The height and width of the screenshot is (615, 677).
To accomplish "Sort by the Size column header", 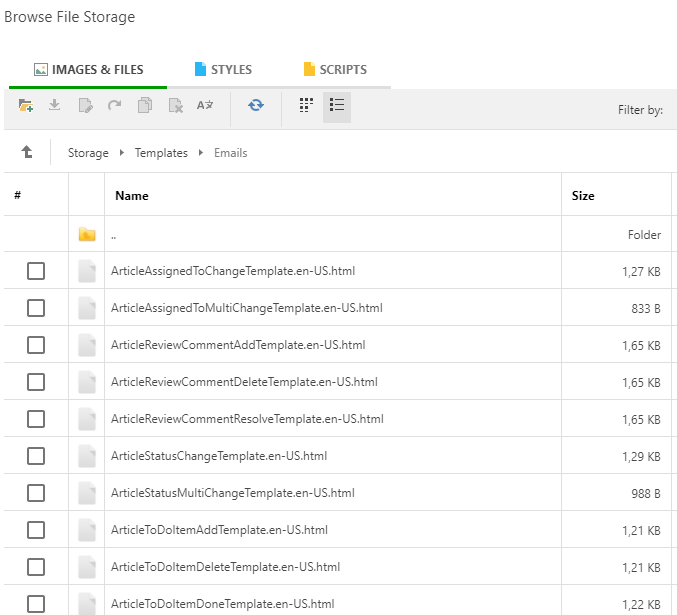I will point(583,196).
